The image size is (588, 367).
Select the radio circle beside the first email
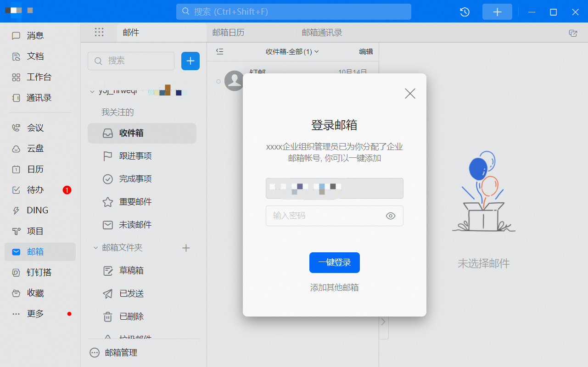click(218, 81)
